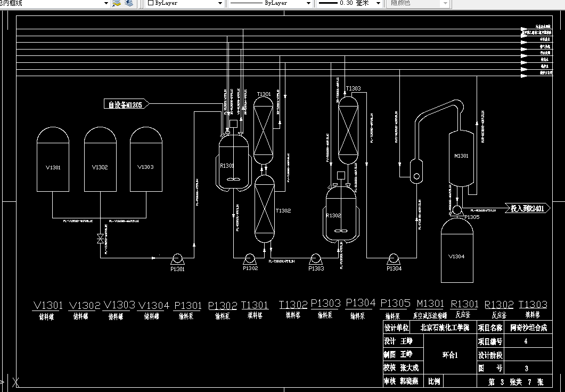This screenshot has height=392, width=565.
Task: Click the white ByLayer color swatch
Action: [x=151, y=3]
